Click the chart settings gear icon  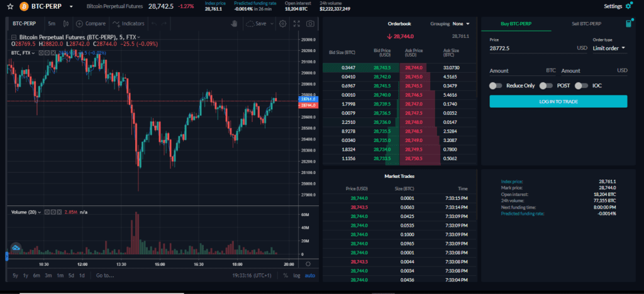click(x=282, y=24)
